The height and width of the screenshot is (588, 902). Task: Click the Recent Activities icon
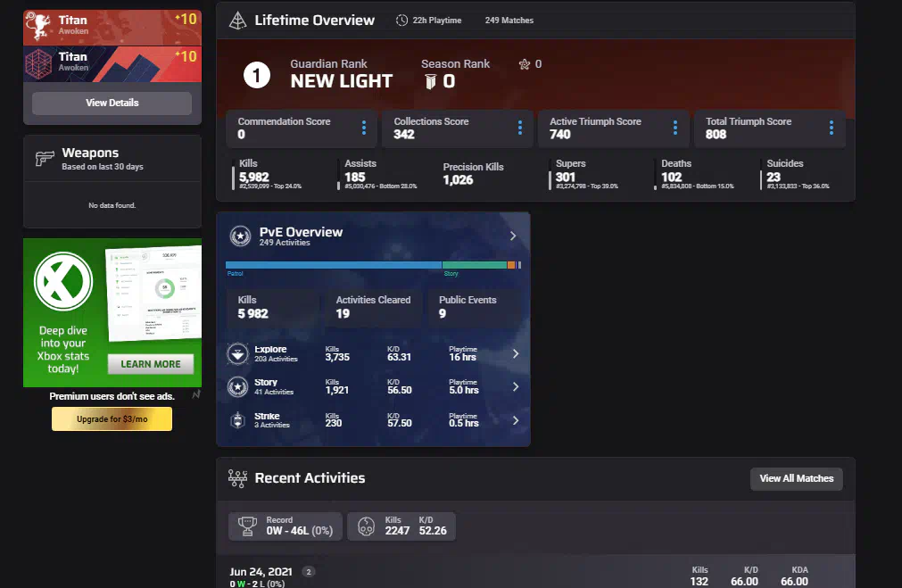237,478
